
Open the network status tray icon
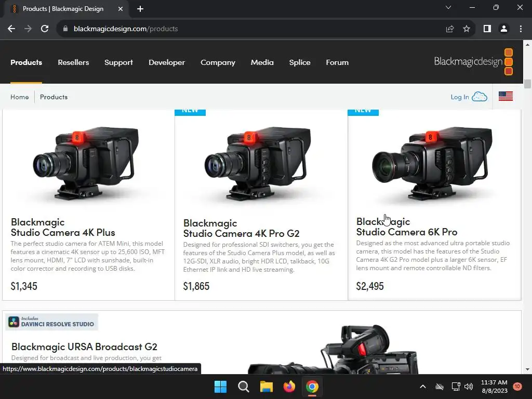[456, 387]
